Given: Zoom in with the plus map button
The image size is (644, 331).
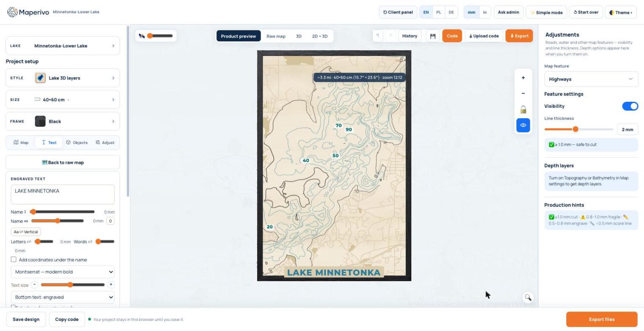Looking at the screenshot, I should 523,78.
